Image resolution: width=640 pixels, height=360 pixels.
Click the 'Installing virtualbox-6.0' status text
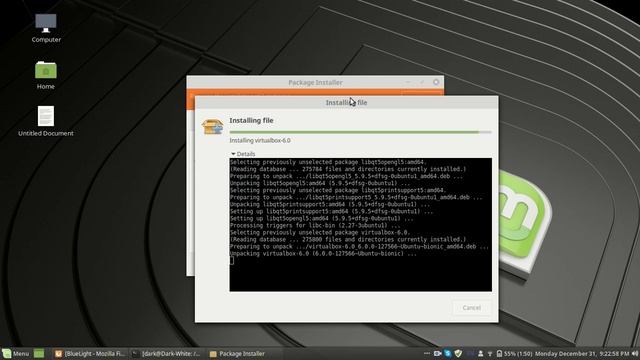tap(260, 140)
